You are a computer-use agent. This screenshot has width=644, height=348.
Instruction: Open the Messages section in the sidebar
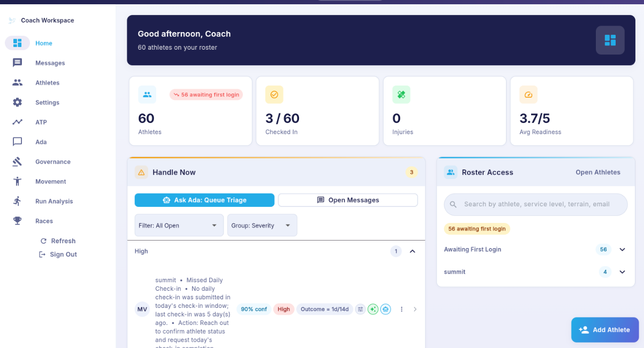50,63
